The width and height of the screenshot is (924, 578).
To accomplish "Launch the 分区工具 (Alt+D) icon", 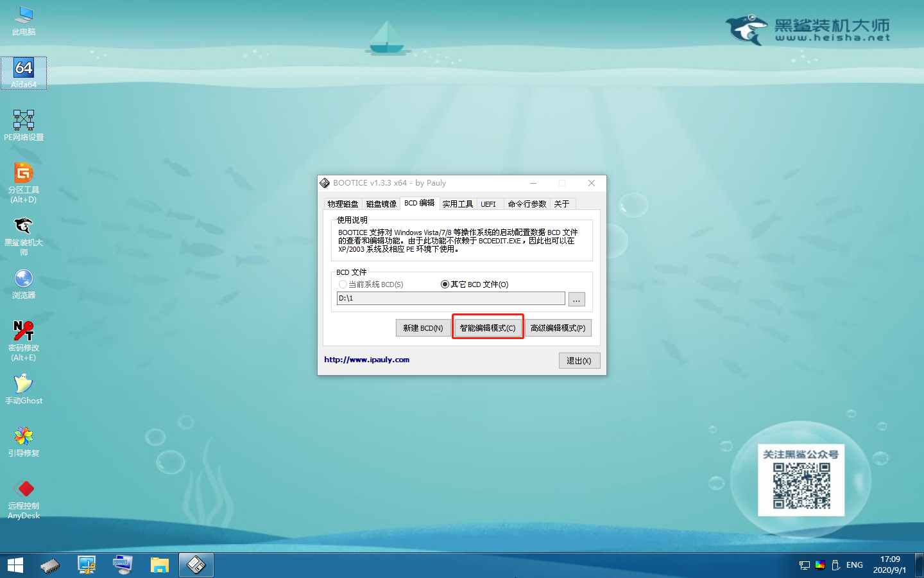I will point(24,183).
